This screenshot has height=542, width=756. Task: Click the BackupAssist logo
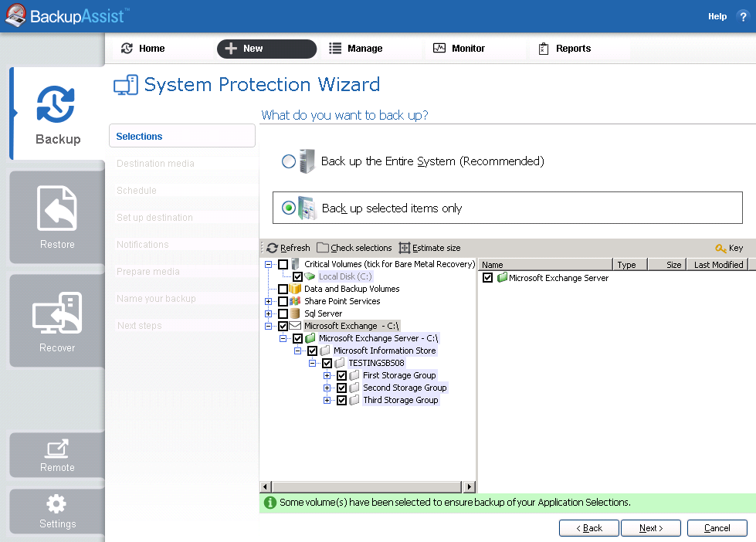[67, 15]
